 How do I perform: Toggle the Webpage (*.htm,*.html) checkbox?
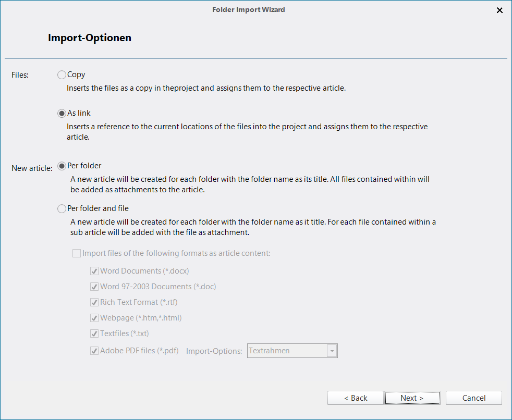coord(94,318)
